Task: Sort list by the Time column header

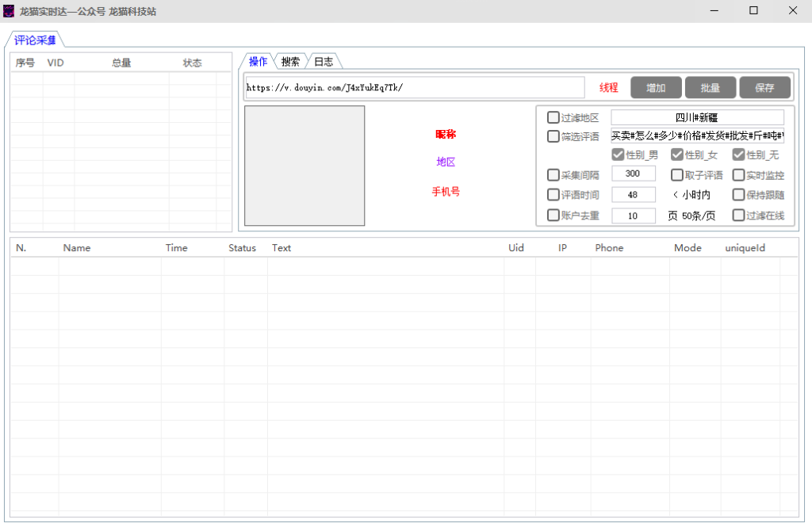Action: [x=177, y=248]
